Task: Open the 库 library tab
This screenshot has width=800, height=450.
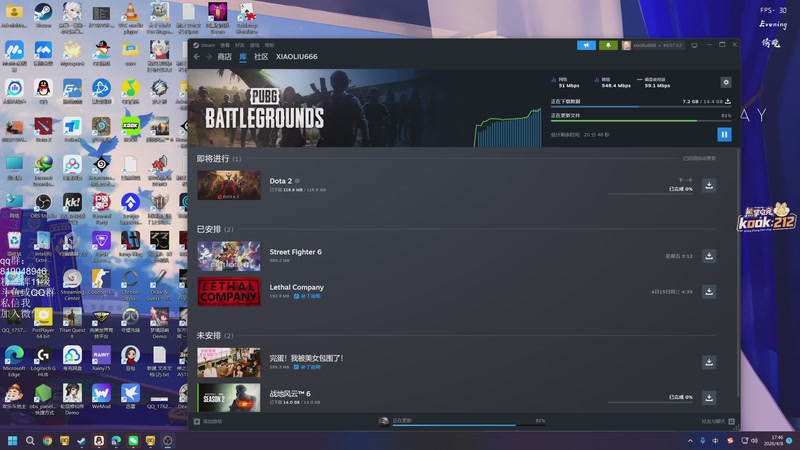Action: 243,57
